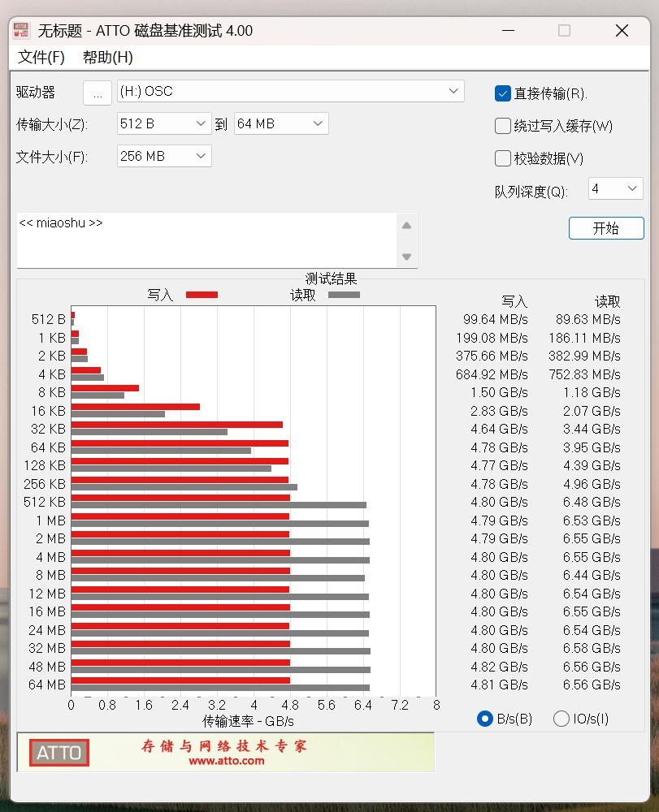The image size is (659, 812).
Task: Enable the 绕过写入缓存(W) checkbox
Action: pos(502,126)
